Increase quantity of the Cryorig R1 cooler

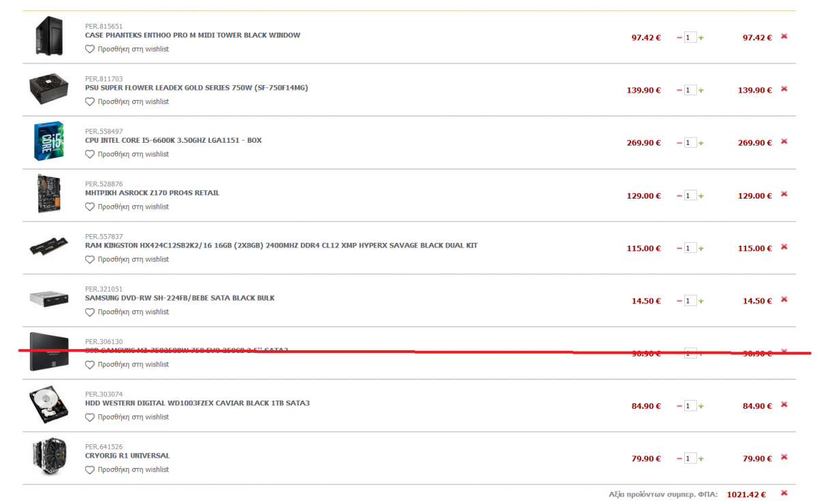pyautogui.click(x=701, y=458)
